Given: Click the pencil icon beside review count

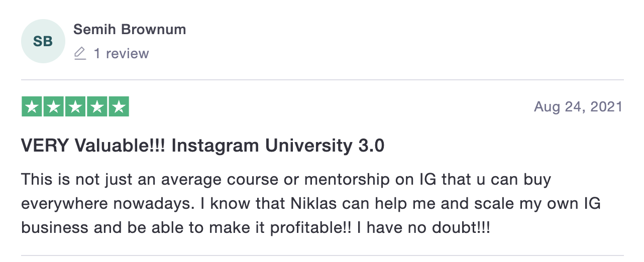Looking at the screenshot, I should coord(80,53).
